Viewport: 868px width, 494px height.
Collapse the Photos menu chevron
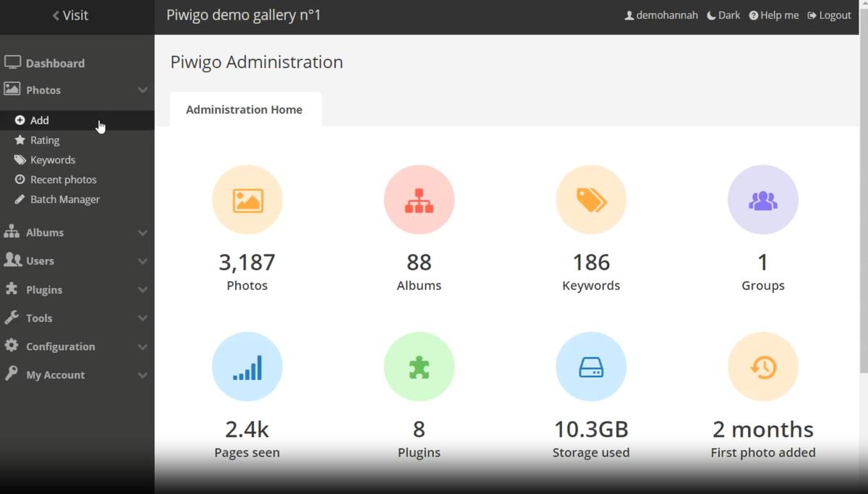(142, 90)
